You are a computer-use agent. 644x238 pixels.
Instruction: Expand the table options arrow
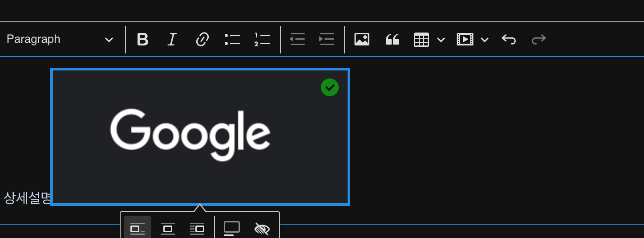441,40
